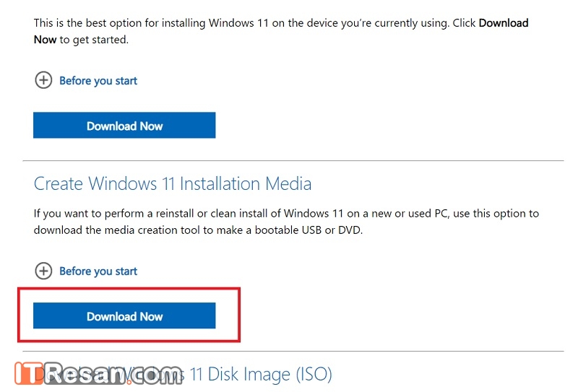Click bold 'Download Now' text in top paragraph

504,23
